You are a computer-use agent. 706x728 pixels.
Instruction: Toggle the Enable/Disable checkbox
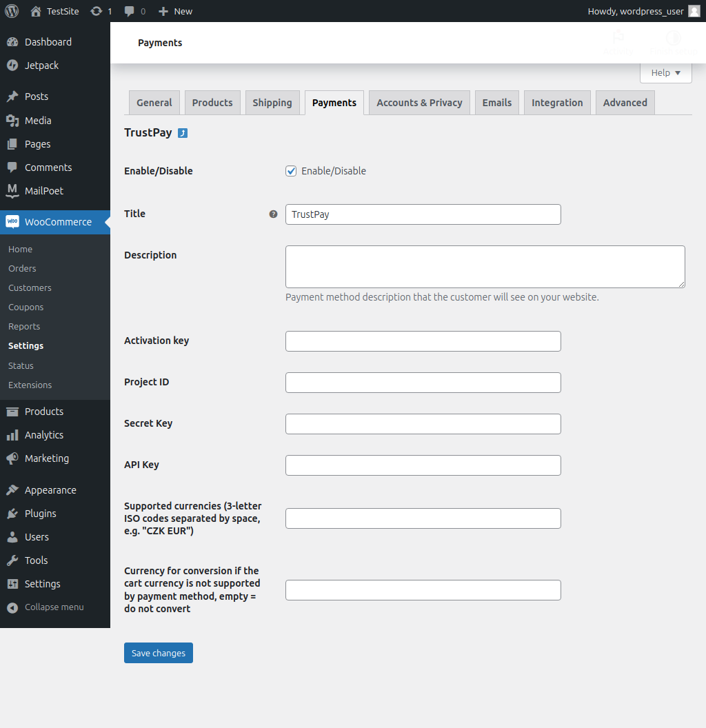291,171
